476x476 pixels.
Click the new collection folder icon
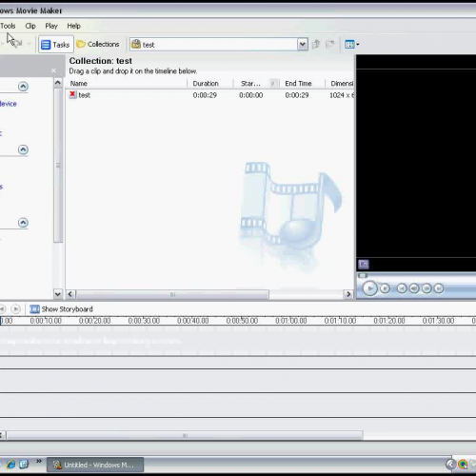330,44
